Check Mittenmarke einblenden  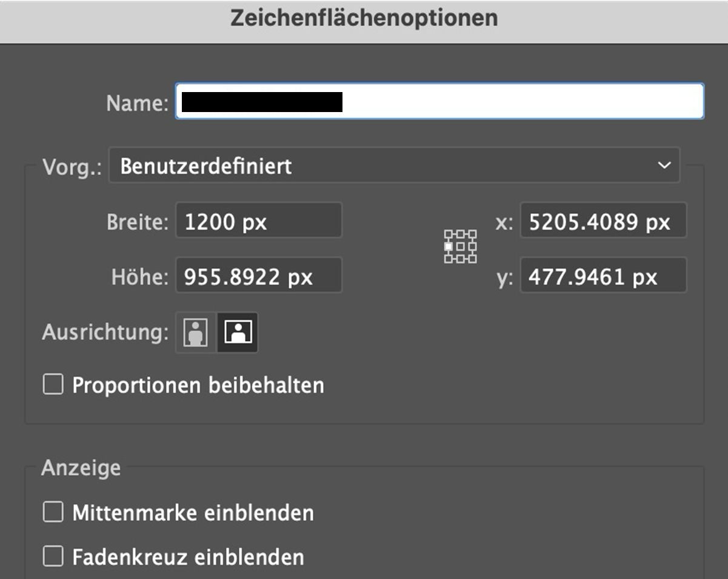pos(53,511)
